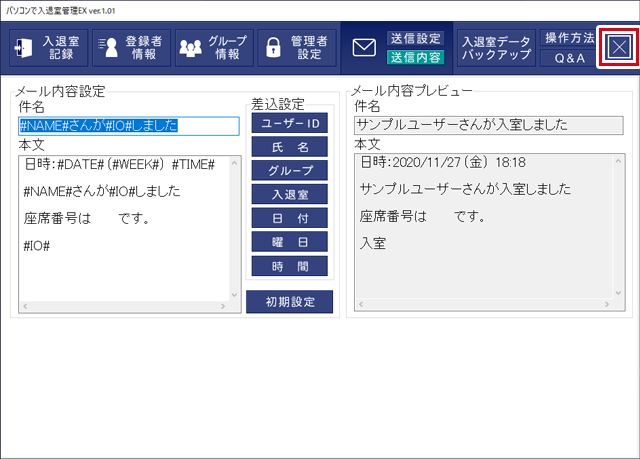Insert 時間 merge field
Viewport: 640px width, 459px height.
point(290,266)
